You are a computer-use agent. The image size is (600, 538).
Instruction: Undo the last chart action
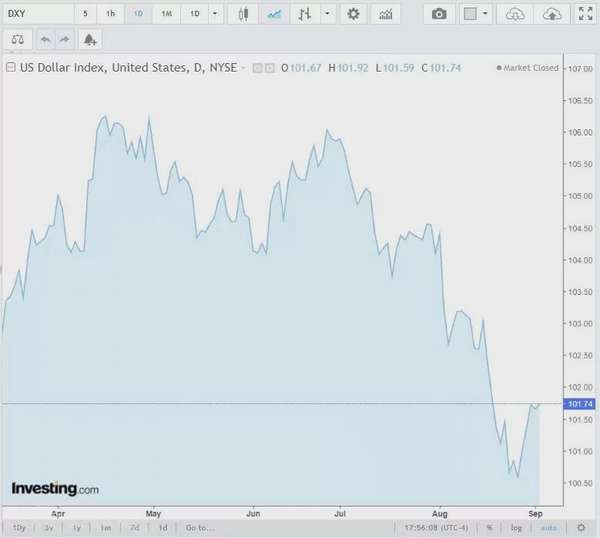tap(46, 39)
